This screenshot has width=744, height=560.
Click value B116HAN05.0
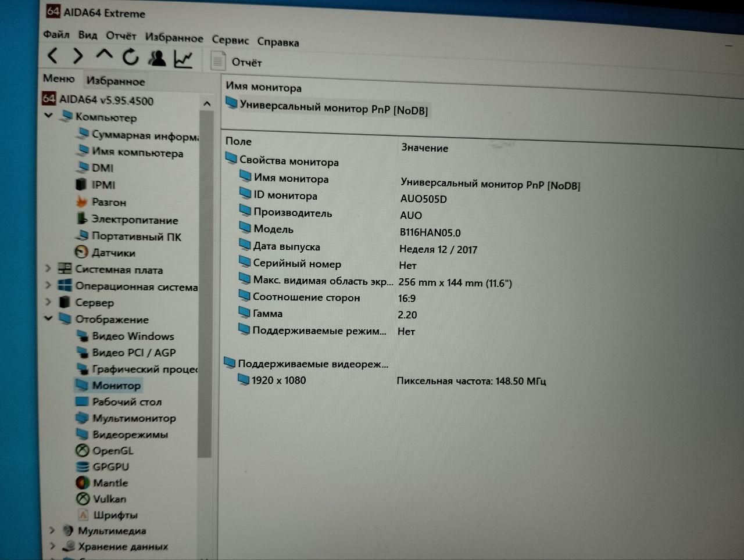pyautogui.click(x=430, y=232)
